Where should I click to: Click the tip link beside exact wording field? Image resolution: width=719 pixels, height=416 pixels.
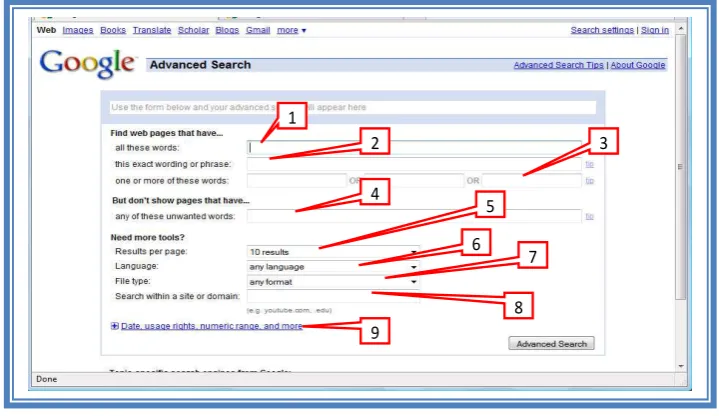[x=589, y=164]
